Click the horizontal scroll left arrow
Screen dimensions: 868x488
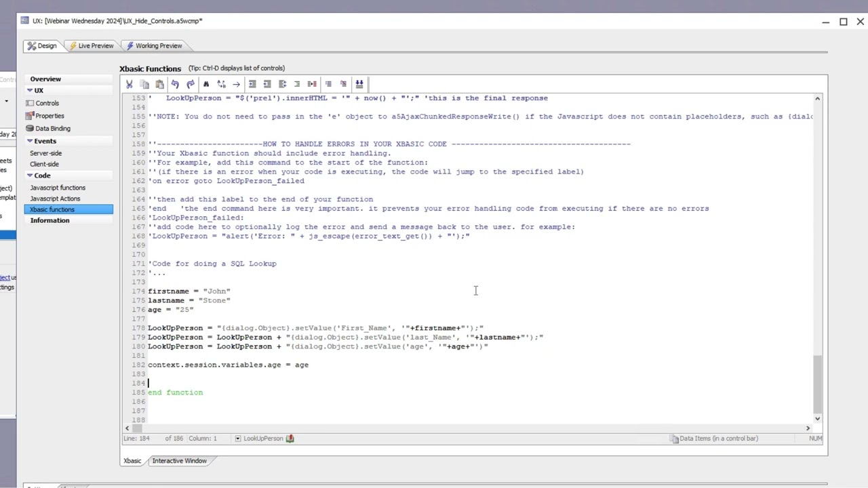[x=126, y=428]
